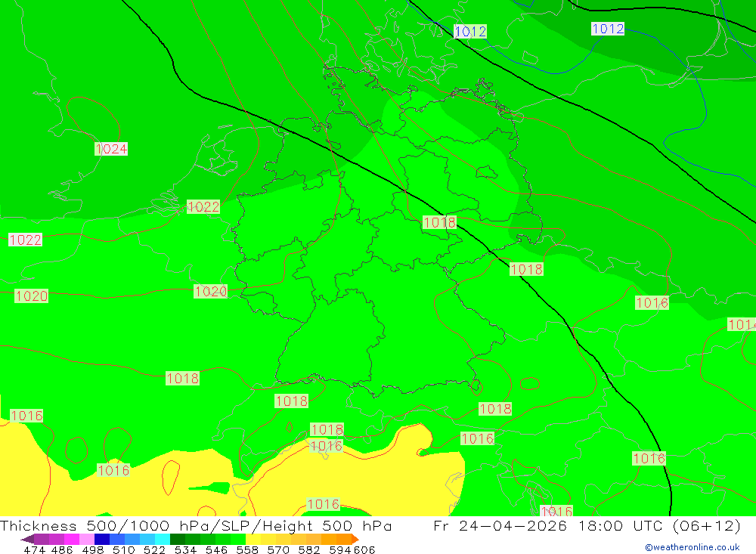
Task: Open the weatheronline.co.uk copyright link
Action: pos(692,547)
